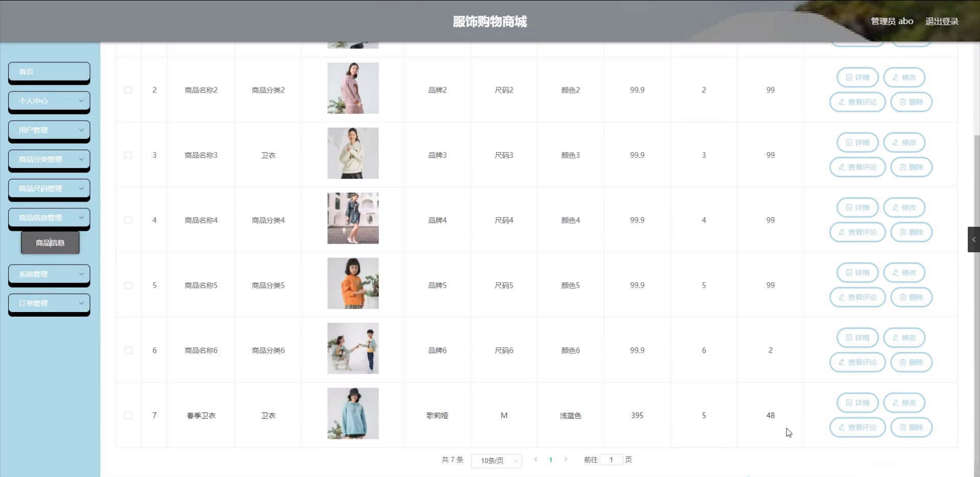
Task: Select 商品信息 submenu item
Action: [50, 243]
